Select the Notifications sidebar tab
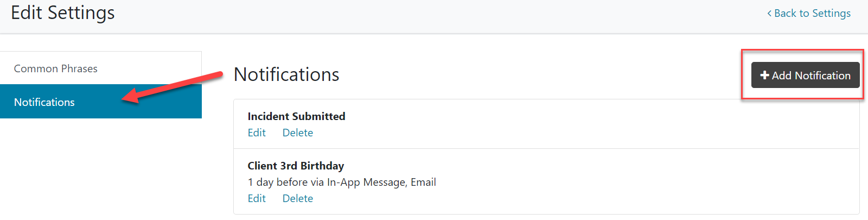This screenshot has height=220, width=868. [44, 102]
